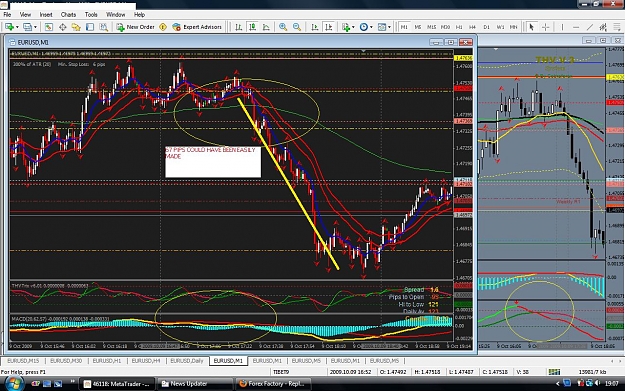Viewport: 625px width, 391px height.
Task: Open the View menu
Action: pyautogui.click(x=25, y=14)
